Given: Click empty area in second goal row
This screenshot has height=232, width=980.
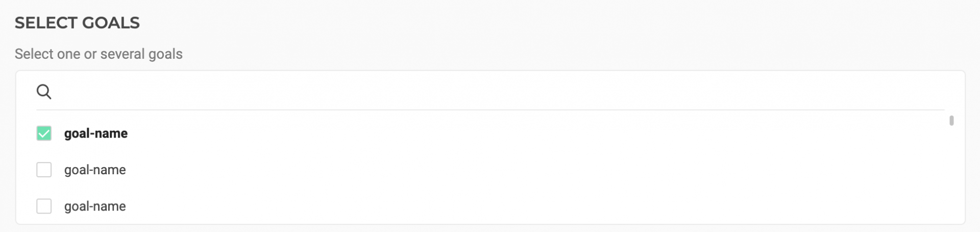Looking at the screenshot, I should 510,170.
